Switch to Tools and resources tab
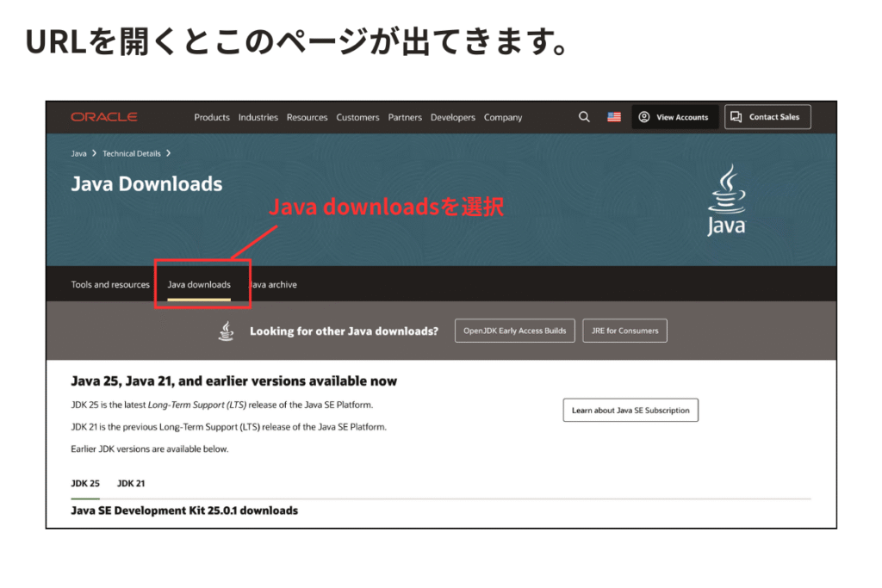This screenshot has width=882, height=588. pyautogui.click(x=110, y=285)
